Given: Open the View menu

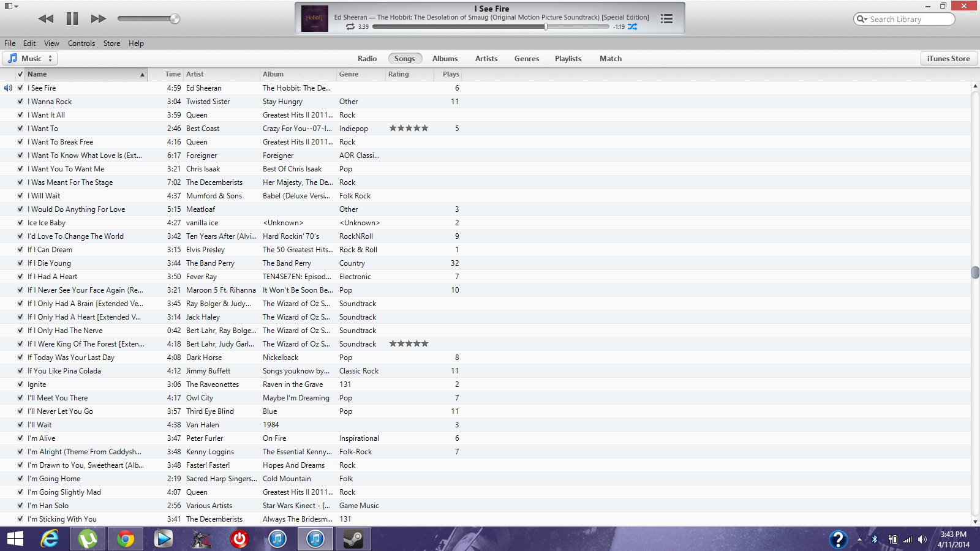Looking at the screenshot, I should (51, 43).
